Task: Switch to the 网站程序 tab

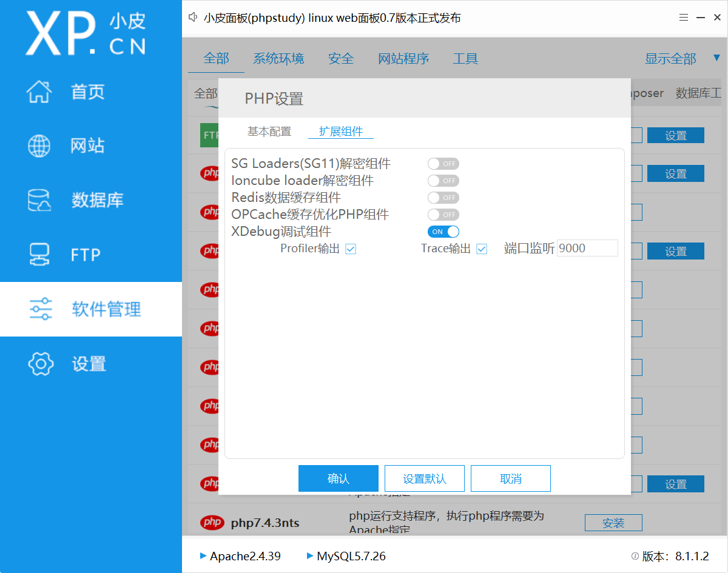Action: tap(403, 58)
